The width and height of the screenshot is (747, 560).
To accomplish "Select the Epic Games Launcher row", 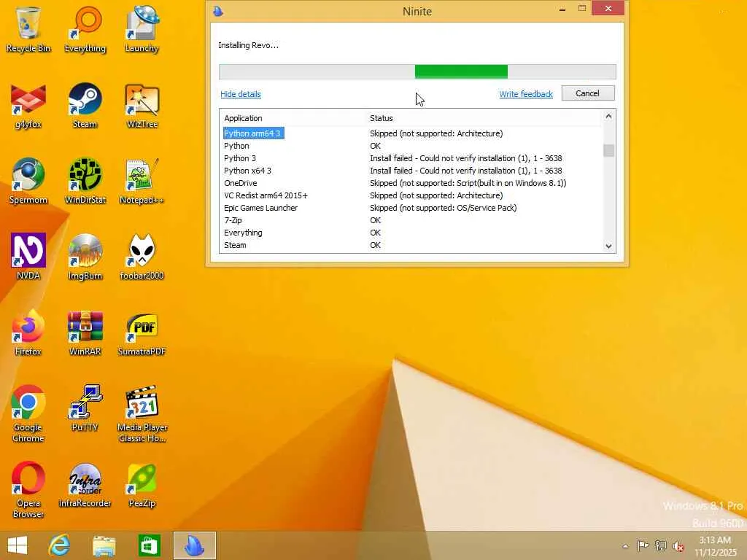I will (x=411, y=208).
